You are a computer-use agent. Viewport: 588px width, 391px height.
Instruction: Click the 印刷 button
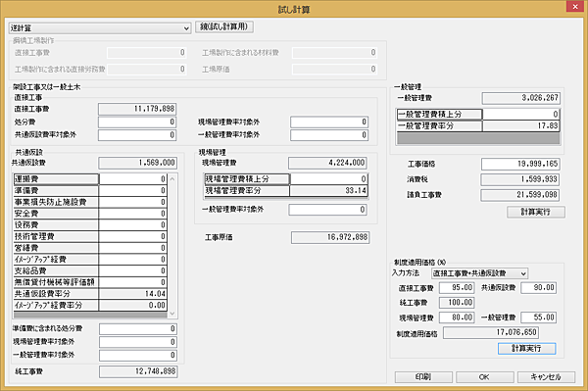coord(423,376)
